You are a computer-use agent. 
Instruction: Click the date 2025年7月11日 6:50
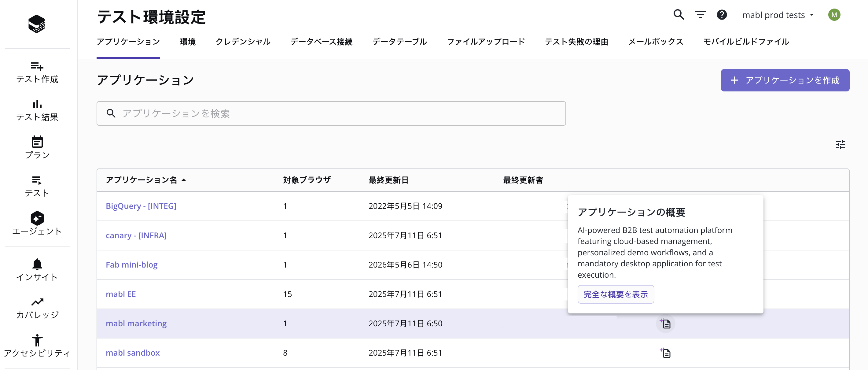click(x=405, y=323)
